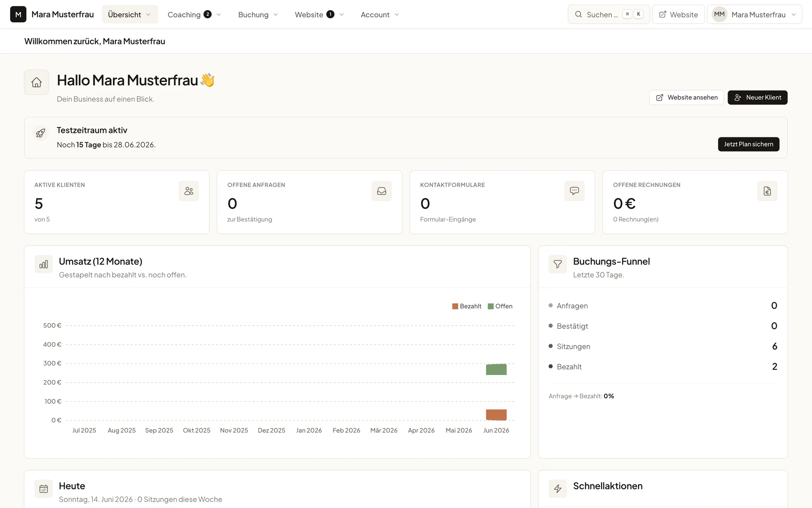Screen dimensions: 812x508
Task: Open the Coaching menu
Action: (x=194, y=14)
